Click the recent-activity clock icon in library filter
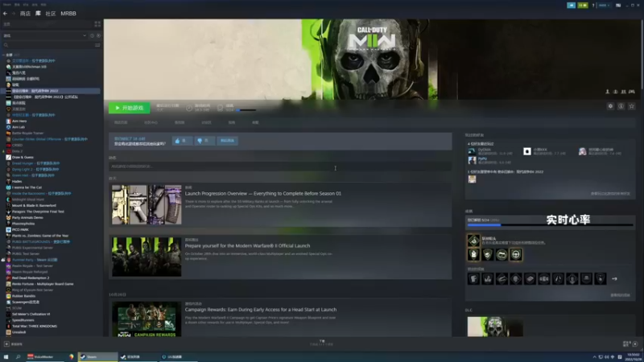Screen dimensions: 644x362 pyautogui.click(x=92, y=35)
